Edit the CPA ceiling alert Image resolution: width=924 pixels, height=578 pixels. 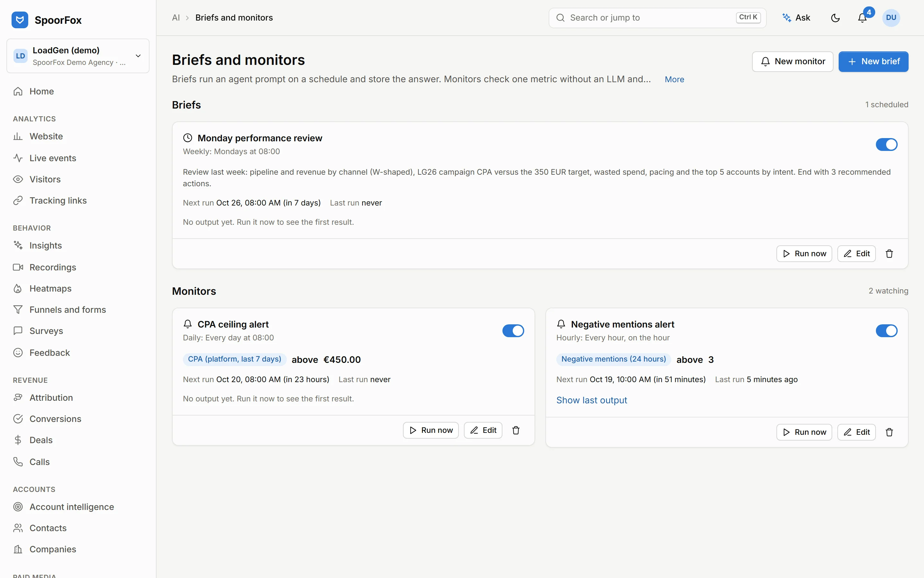483,430
